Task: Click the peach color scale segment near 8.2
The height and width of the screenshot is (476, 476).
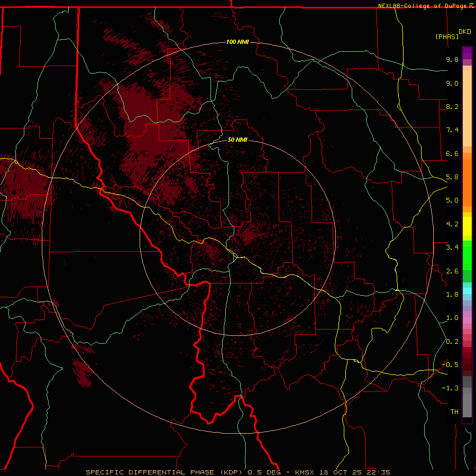Action: point(467,108)
